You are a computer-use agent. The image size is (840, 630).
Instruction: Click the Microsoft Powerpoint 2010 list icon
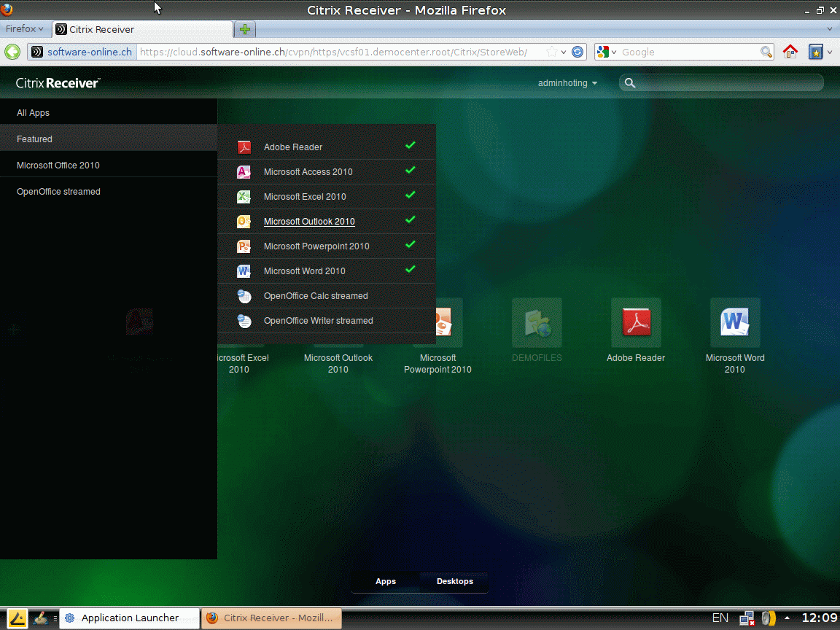[x=244, y=246]
